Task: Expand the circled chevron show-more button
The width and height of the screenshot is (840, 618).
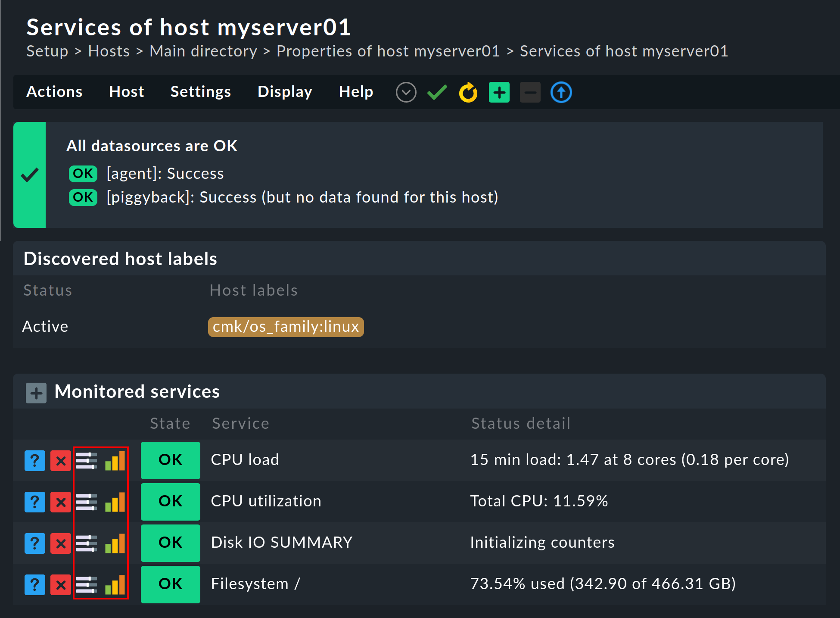Action: pyautogui.click(x=406, y=92)
